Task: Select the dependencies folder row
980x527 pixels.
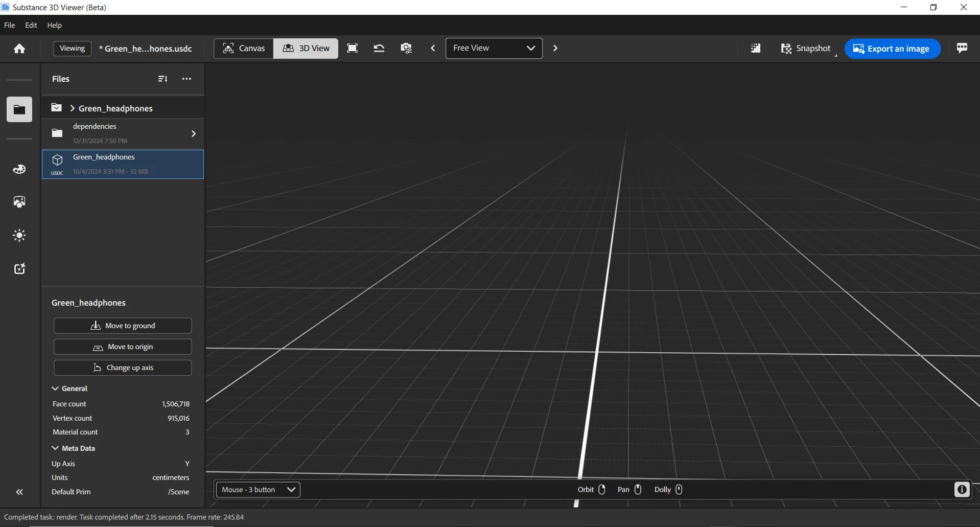Action: [123, 133]
